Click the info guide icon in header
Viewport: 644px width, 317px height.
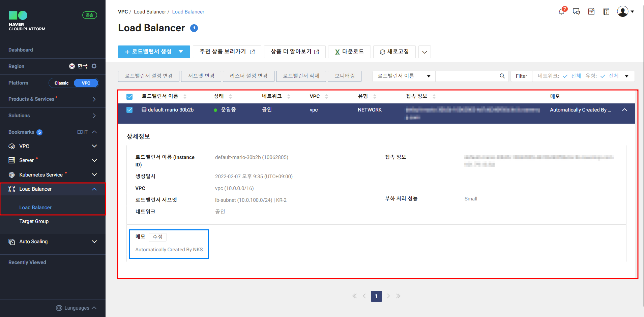coord(606,12)
